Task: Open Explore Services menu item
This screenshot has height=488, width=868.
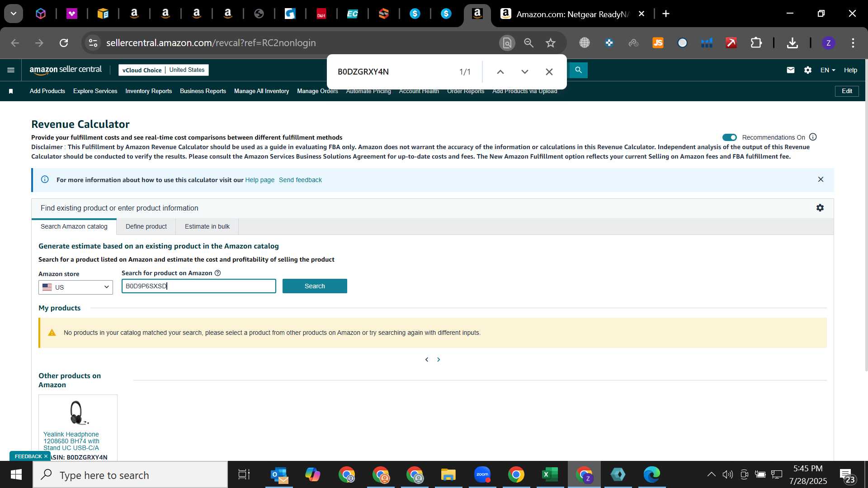Action: click(95, 91)
